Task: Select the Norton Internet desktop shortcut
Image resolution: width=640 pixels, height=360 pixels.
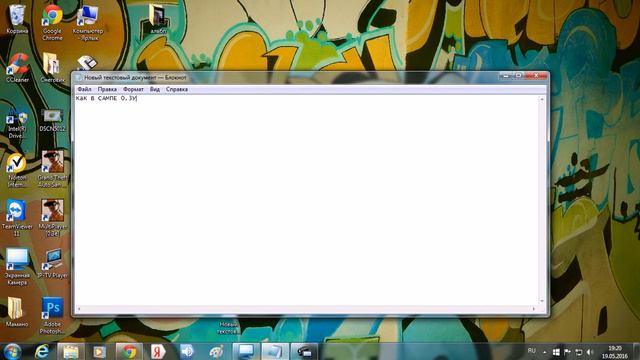Action: pyautogui.click(x=17, y=170)
